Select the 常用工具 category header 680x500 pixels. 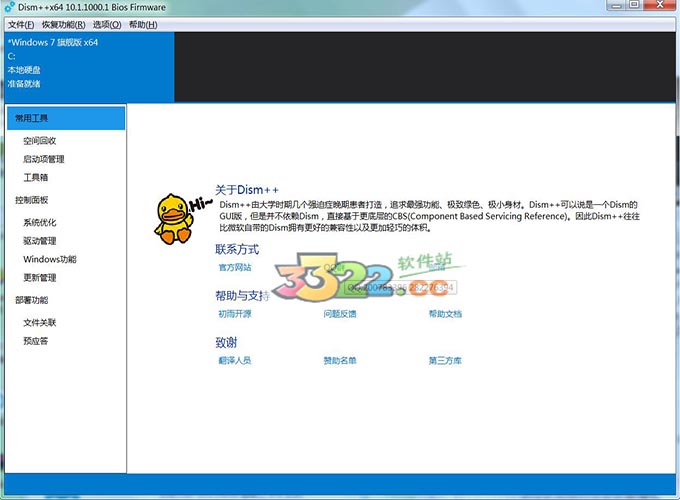tap(66, 118)
